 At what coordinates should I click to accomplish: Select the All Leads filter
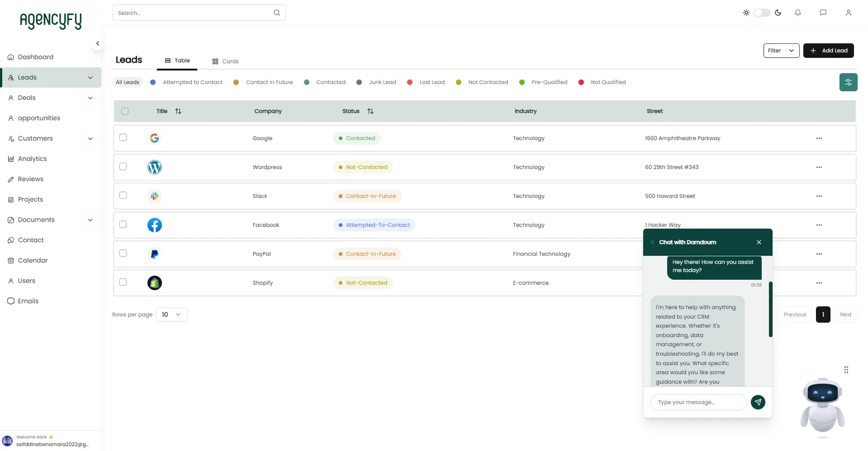click(x=127, y=82)
